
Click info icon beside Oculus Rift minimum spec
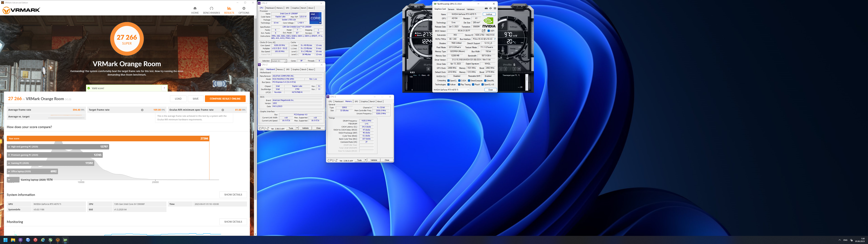(x=223, y=110)
